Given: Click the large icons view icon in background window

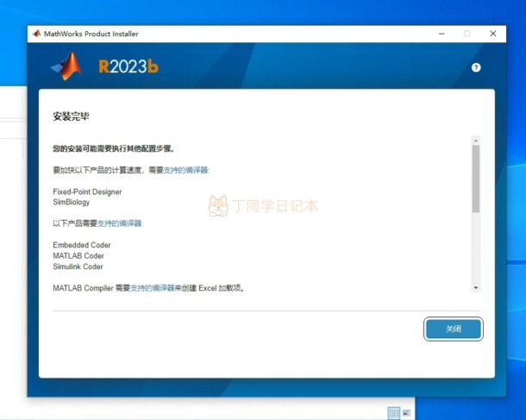Looking at the screenshot, I should click(x=406, y=412).
